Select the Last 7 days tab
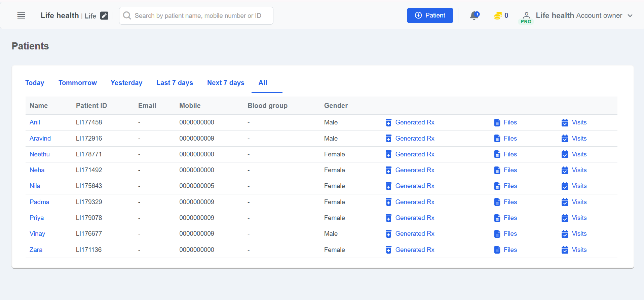 pyautogui.click(x=175, y=83)
